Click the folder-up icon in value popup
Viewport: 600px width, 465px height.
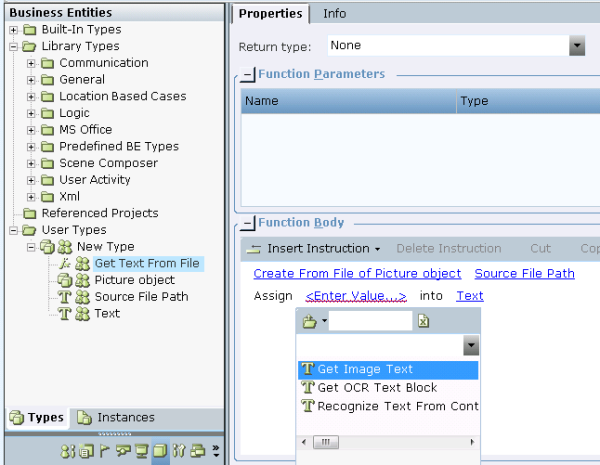pyautogui.click(x=310, y=321)
